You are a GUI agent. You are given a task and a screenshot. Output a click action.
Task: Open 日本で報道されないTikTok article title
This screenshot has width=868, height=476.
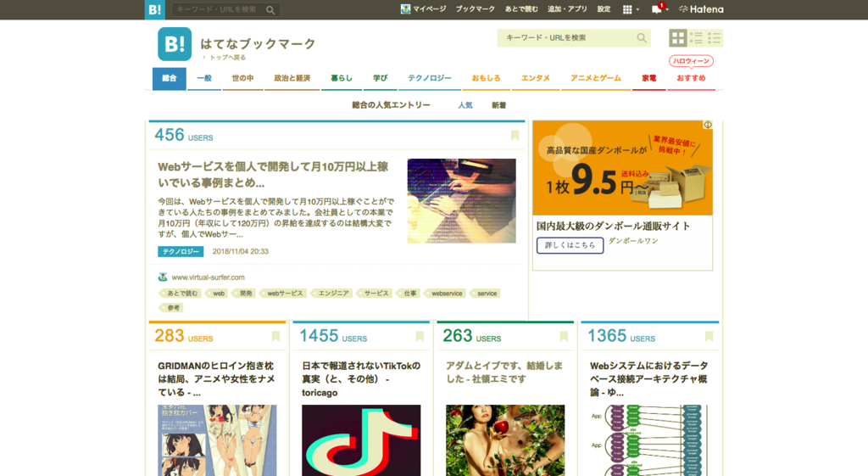click(361, 379)
